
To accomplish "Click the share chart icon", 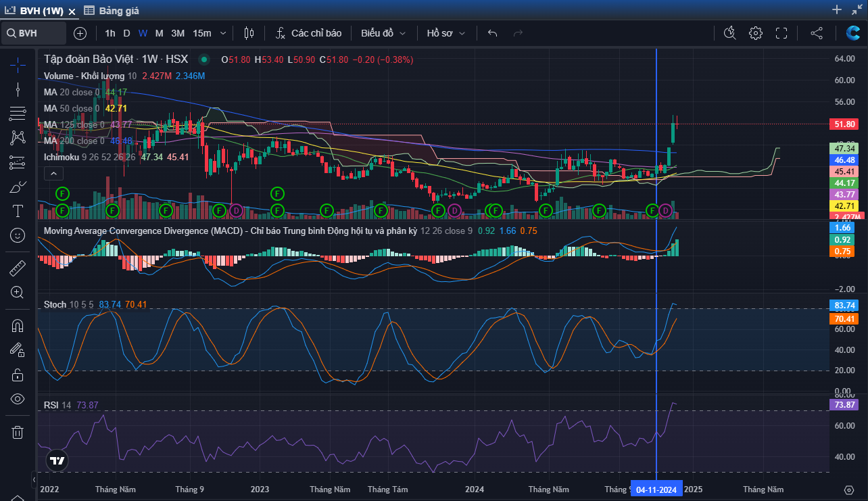I will click(x=817, y=33).
